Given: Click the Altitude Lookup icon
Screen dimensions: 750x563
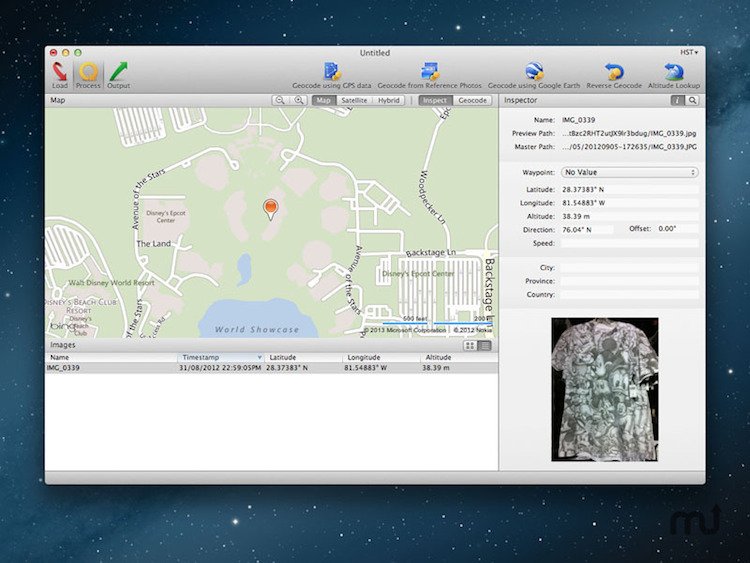Looking at the screenshot, I should coord(673,76).
